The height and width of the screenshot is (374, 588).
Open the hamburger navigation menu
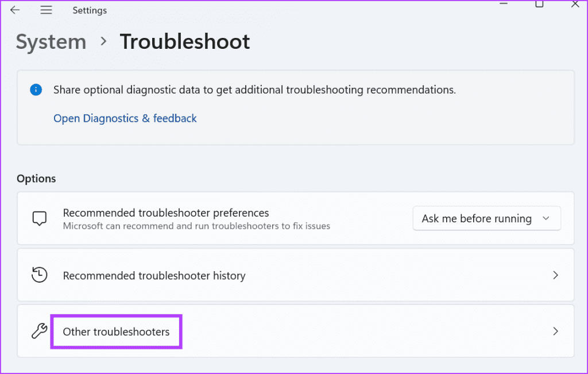[x=47, y=10]
